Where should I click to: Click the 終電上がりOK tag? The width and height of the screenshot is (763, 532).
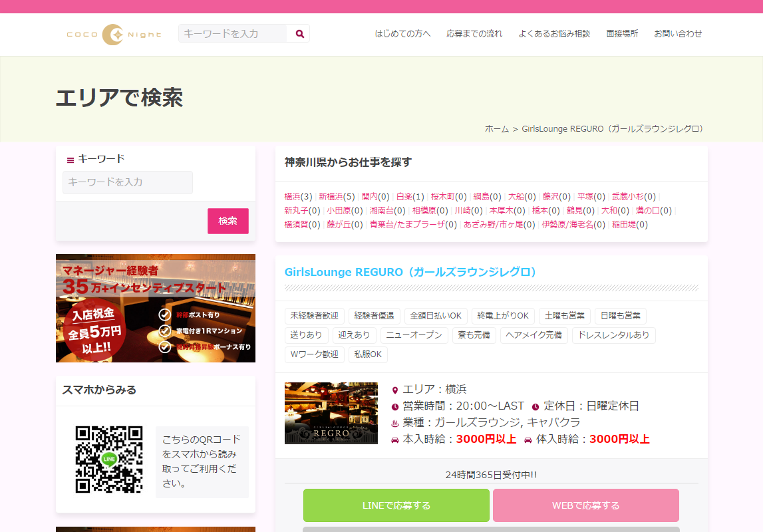pyautogui.click(x=503, y=316)
